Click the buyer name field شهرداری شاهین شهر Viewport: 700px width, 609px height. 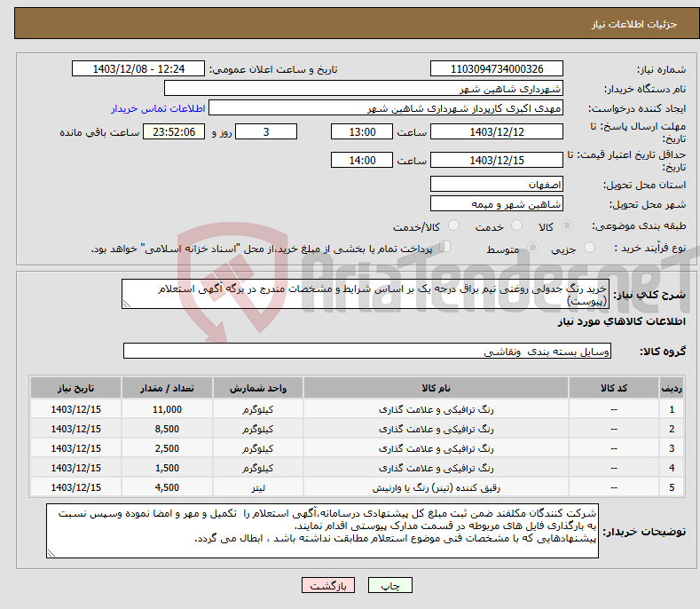pyautogui.click(x=364, y=89)
